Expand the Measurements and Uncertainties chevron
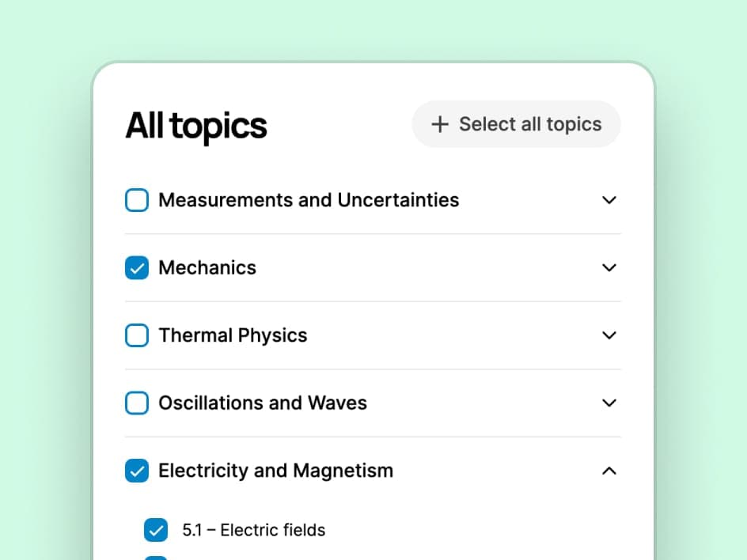The image size is (747, 560). (609, 200)
